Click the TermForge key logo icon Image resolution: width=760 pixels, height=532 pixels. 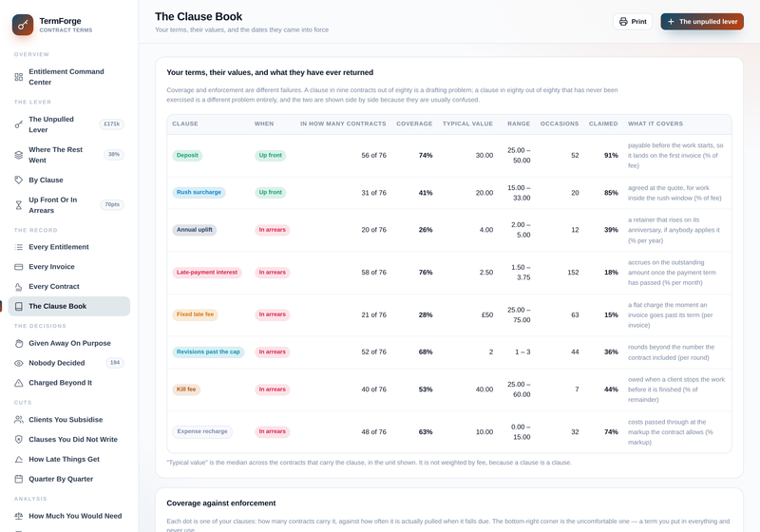[x=23, y=25]
